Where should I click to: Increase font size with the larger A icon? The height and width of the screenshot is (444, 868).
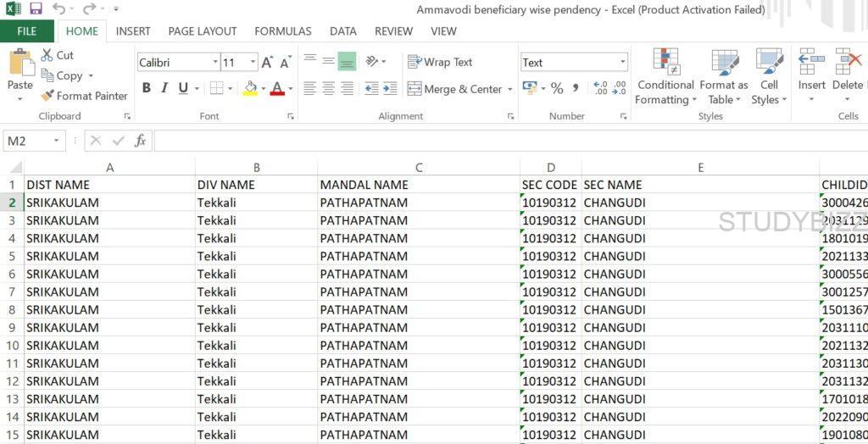pos(267,63)
